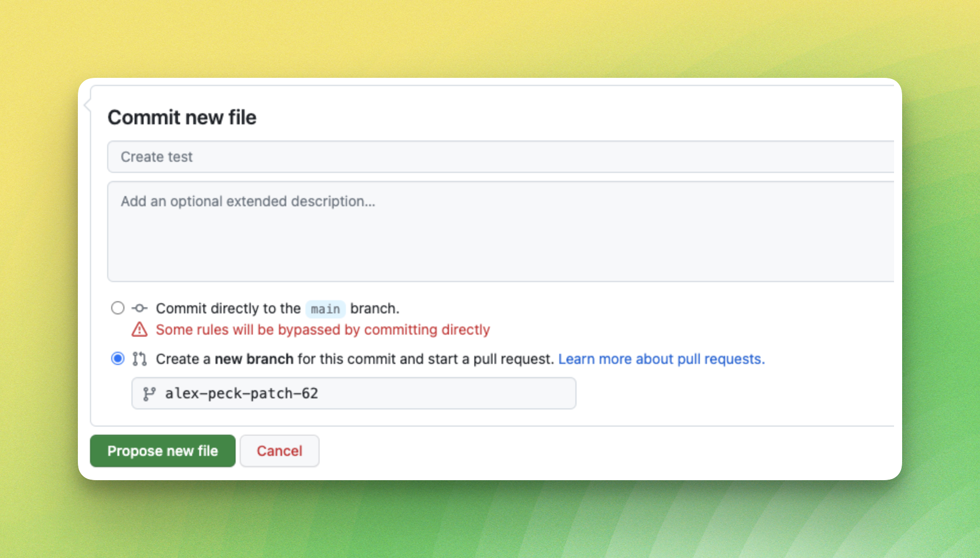The width and height of the screenshot is (980, 558).
Task: Click the "Commit new file" heading
Action: (182, 117)
